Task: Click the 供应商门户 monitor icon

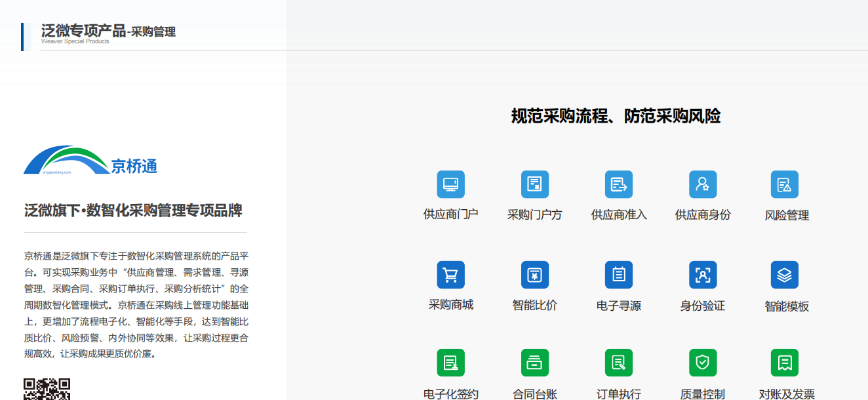Action: (x=450, y=184)
